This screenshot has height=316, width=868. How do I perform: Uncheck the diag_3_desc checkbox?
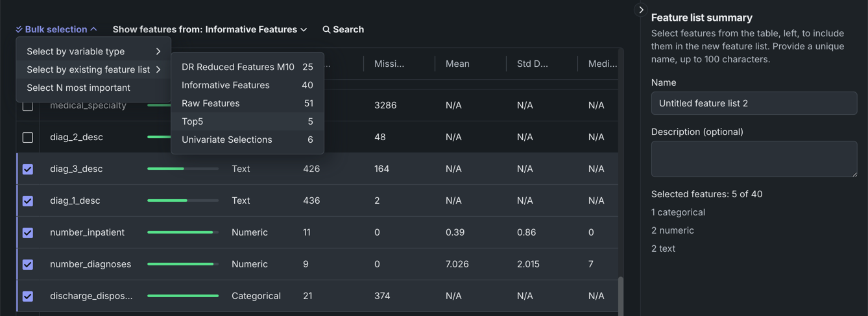click(28, 169)
